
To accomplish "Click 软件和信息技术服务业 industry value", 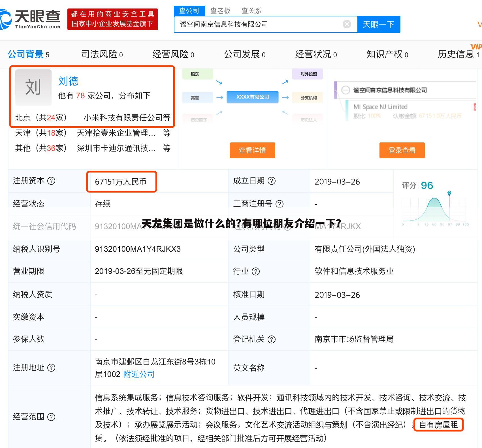I will (x=354, y=271).
